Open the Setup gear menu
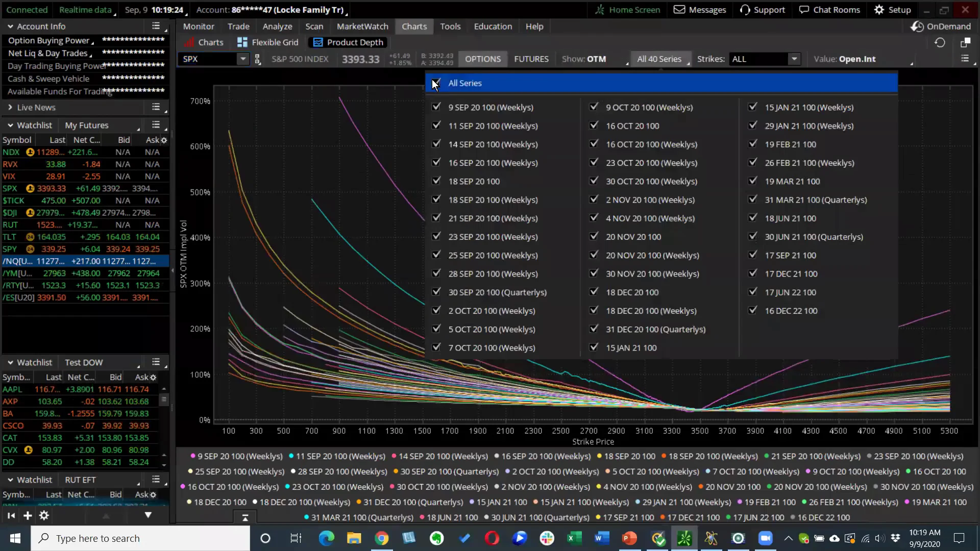980x551 pixels. (x=892, y=10)
